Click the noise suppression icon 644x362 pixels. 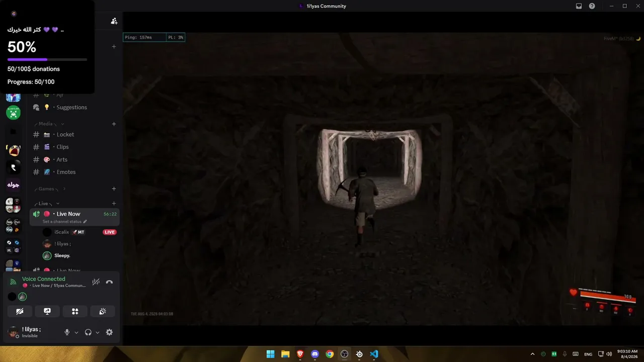pos(96,282)
